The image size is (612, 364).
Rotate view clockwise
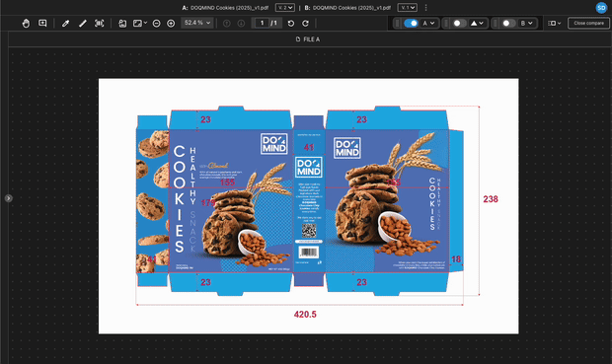coord(306,24)
